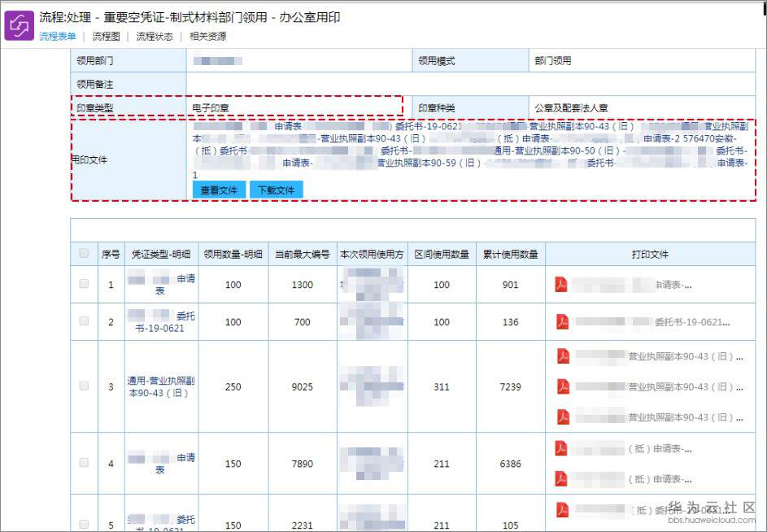
Task: Open third PDF icon in row 3
Action: (x=564, y=417)
